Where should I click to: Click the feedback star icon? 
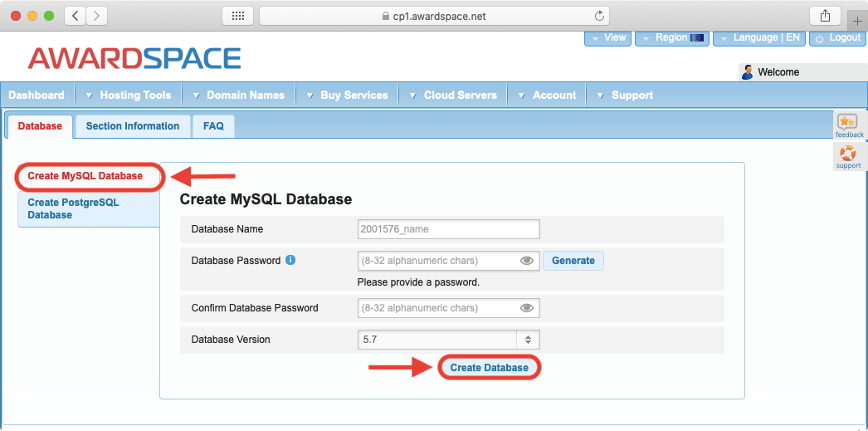pos(847,123)
